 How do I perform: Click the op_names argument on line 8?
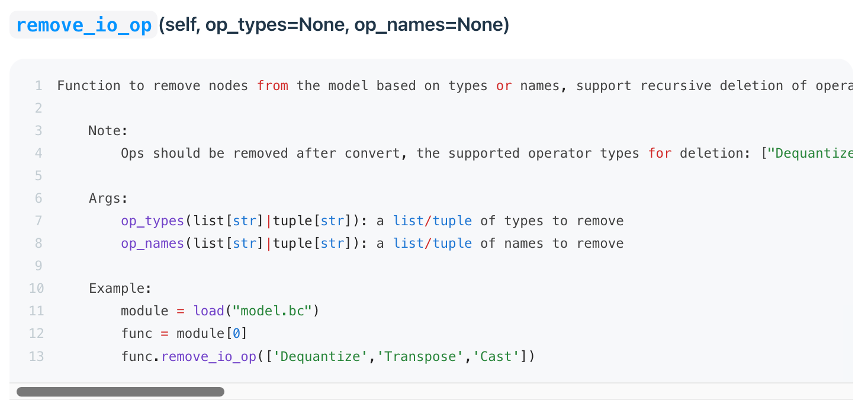pyautogui.click(x=153, y=244)
